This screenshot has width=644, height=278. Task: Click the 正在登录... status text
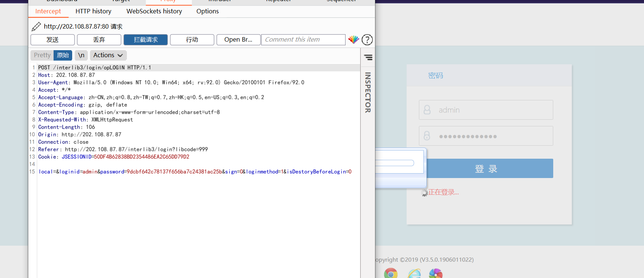point(443,192)
